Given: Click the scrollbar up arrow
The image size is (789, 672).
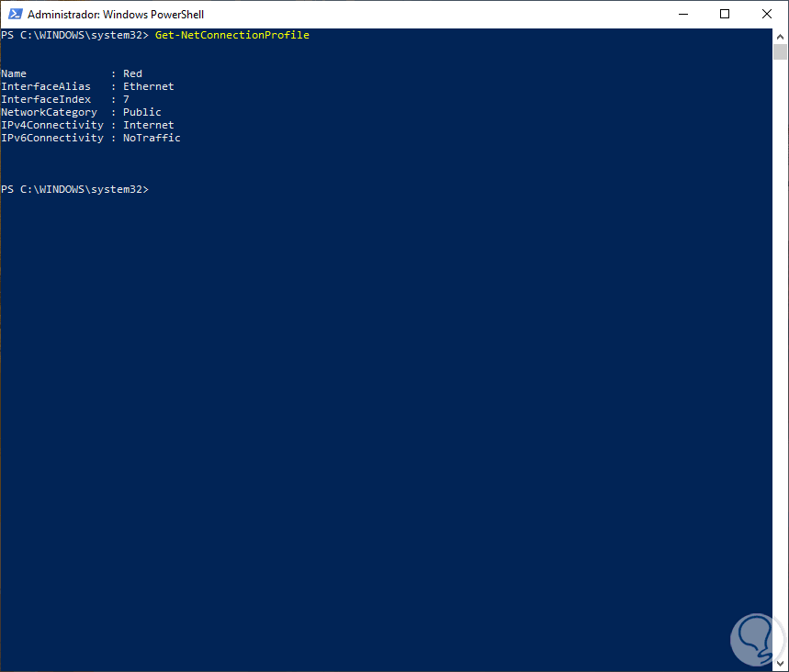Looking at the screenshot, I should pyautogui.click(x=780, y=36).
